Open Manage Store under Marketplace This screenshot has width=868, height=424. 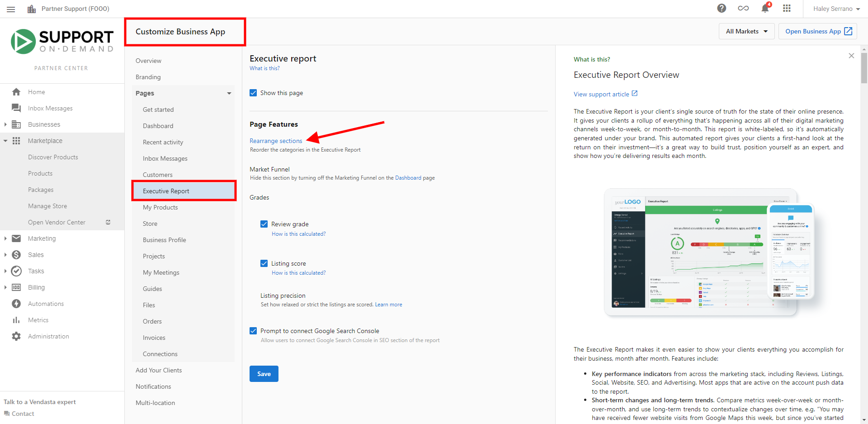click(x=47, y=206)
